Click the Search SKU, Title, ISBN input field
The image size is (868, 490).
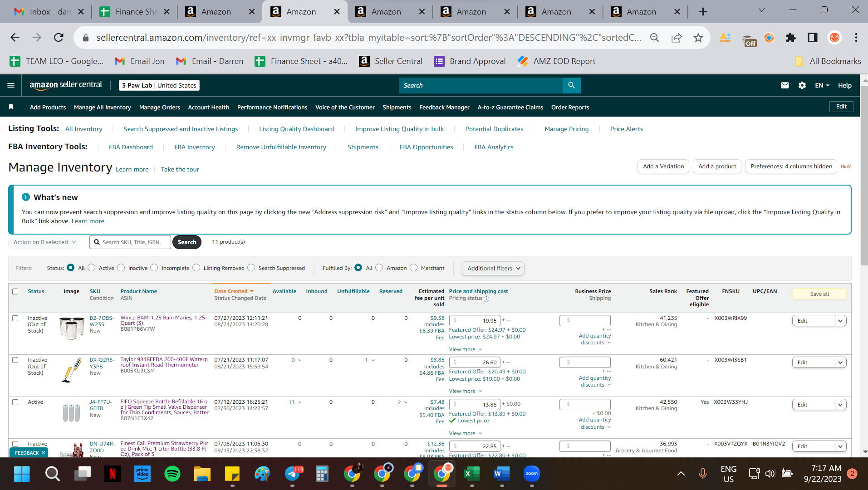(x=130, y=242)
